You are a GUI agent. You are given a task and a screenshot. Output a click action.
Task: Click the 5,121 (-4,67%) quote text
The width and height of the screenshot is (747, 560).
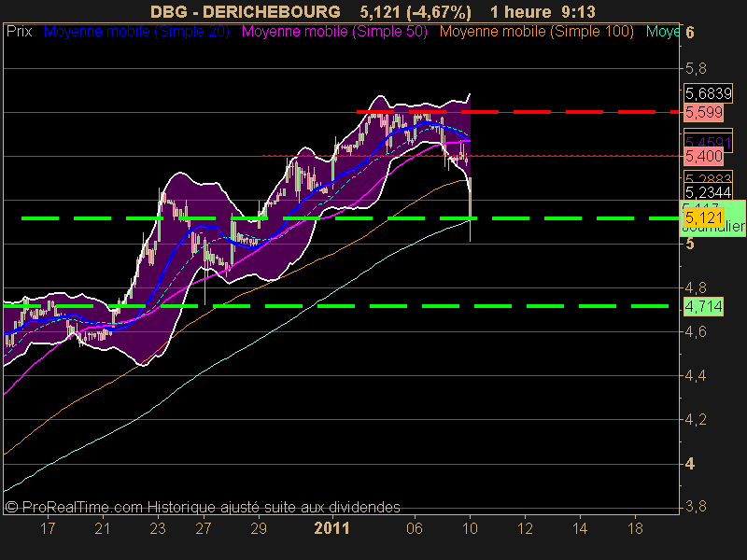(416, 11)
